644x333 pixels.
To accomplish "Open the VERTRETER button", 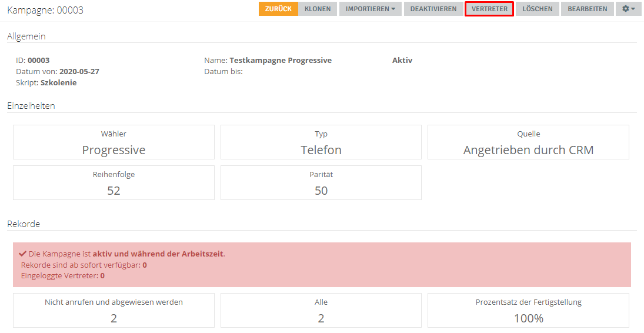I will (x=489, y=9).
